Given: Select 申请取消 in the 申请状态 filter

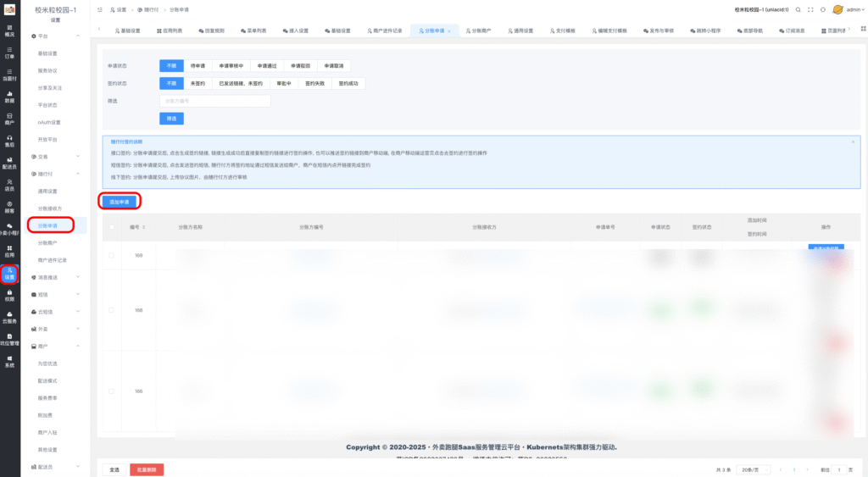Looking at the screenshot, I should [334, 66].
